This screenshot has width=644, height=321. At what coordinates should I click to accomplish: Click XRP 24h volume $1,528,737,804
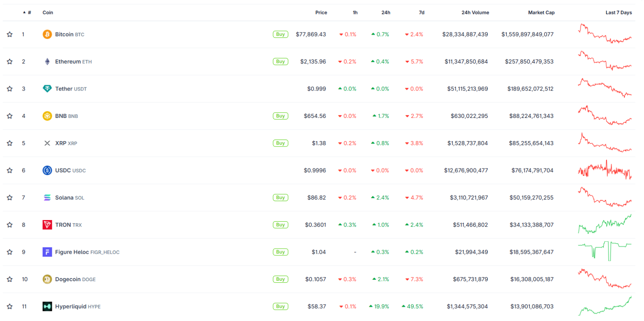tap(467, 143)
